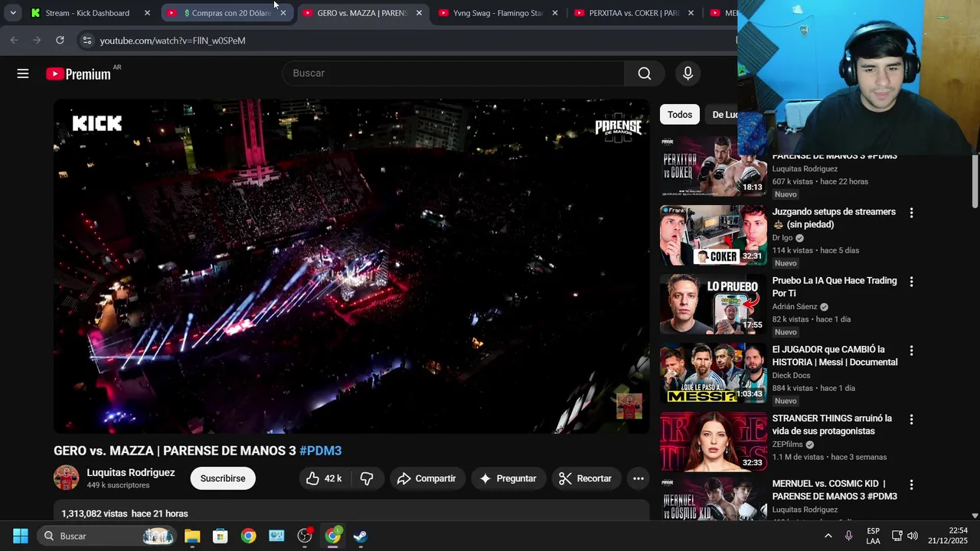Open options for MERNUEL vs. COSMIC KID video
Image resolution: width=980 pixels, height=551 pixels.
coord(911,484)
